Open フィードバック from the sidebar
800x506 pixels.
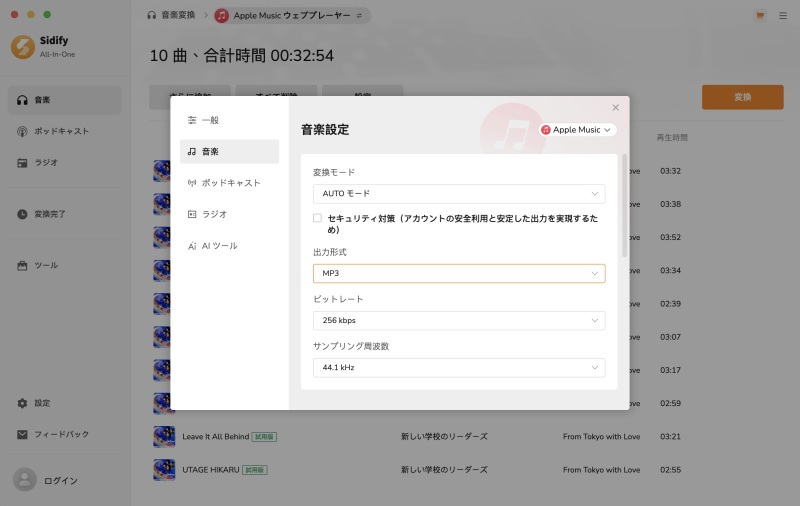point(64,435)
